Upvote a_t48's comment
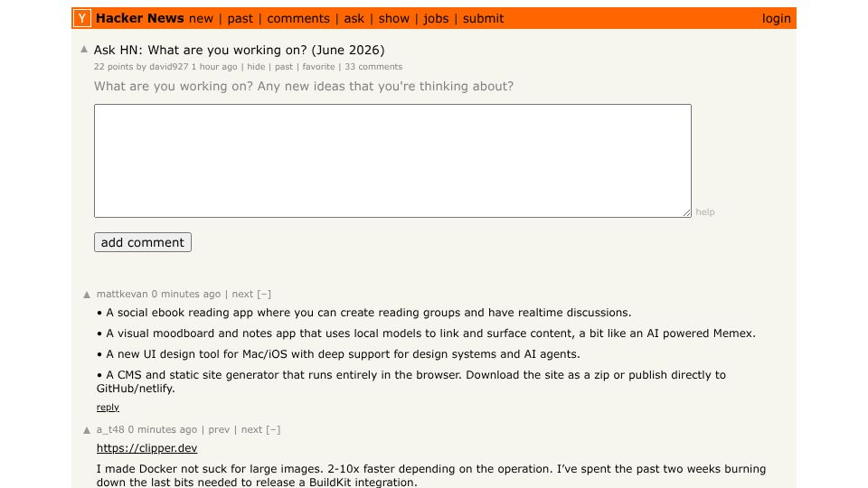The image size is (868, 488). [x=87, y=430]
